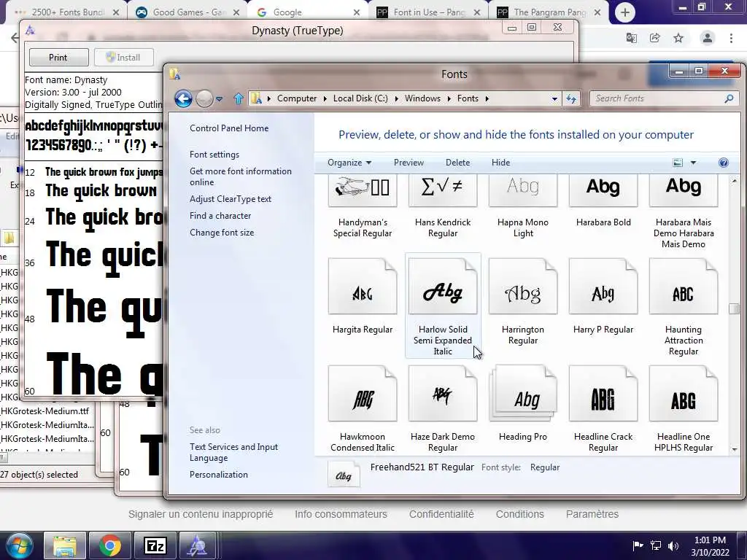
Task: Click the fonts list vertical scrollbar thumb
Action: [x=734, y=308]
